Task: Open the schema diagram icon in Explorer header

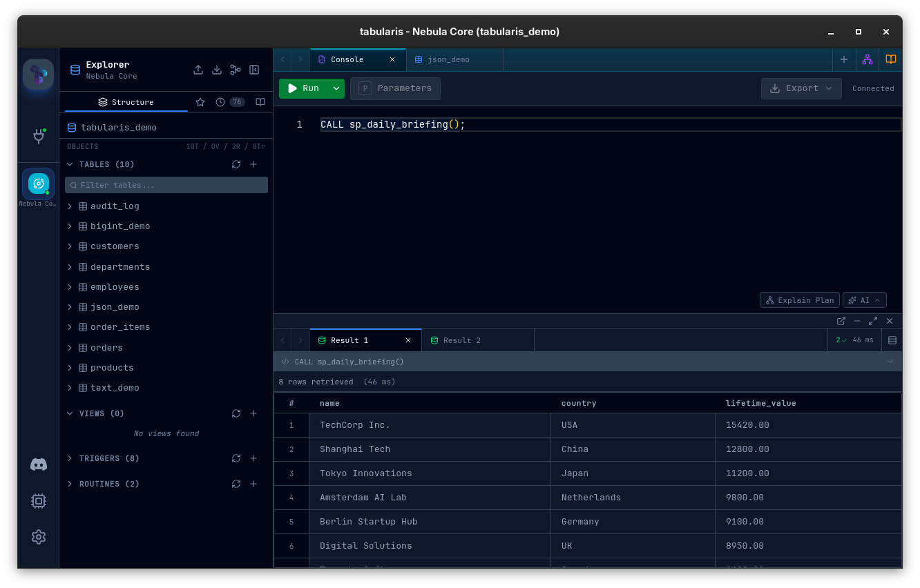Action: click(x=236, y=70)
